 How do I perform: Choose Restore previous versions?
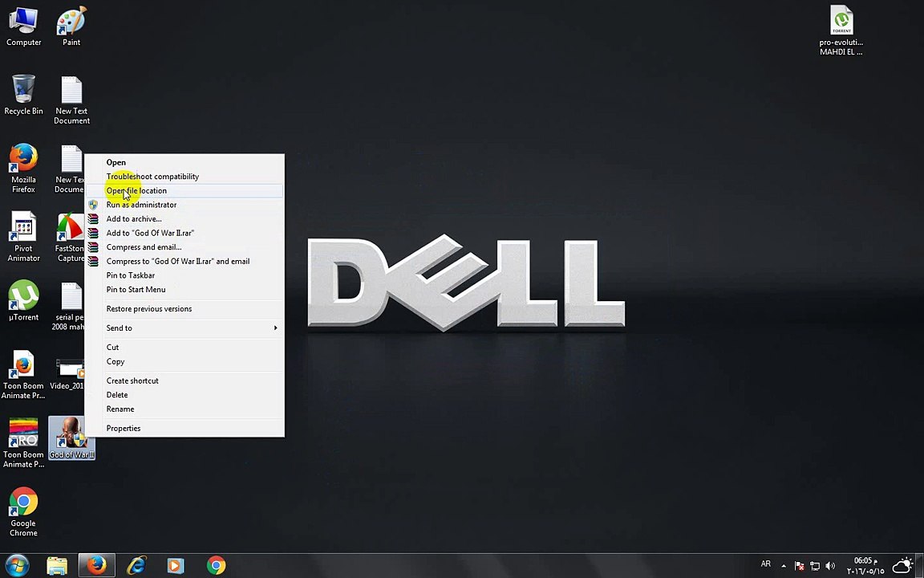[x=184, y=308]
